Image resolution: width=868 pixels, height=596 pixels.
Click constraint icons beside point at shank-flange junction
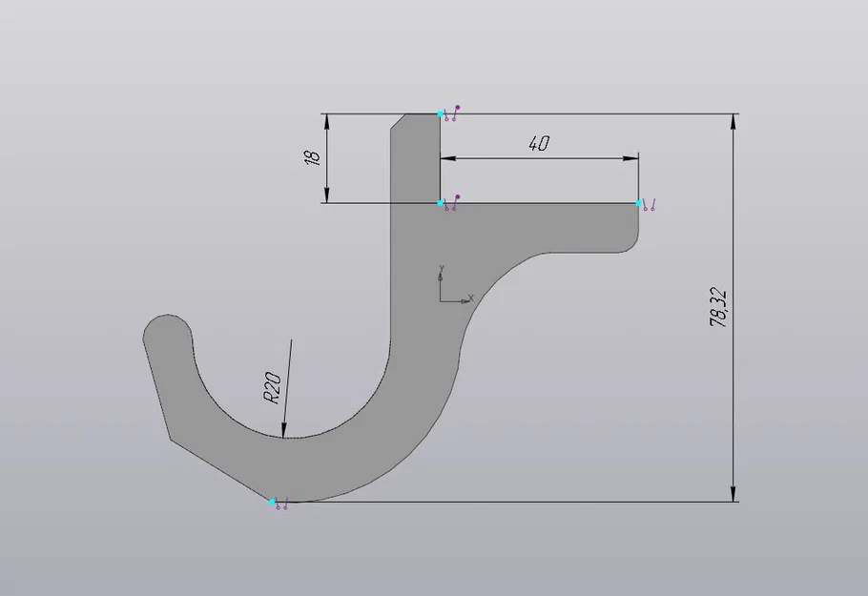point(453,203)
